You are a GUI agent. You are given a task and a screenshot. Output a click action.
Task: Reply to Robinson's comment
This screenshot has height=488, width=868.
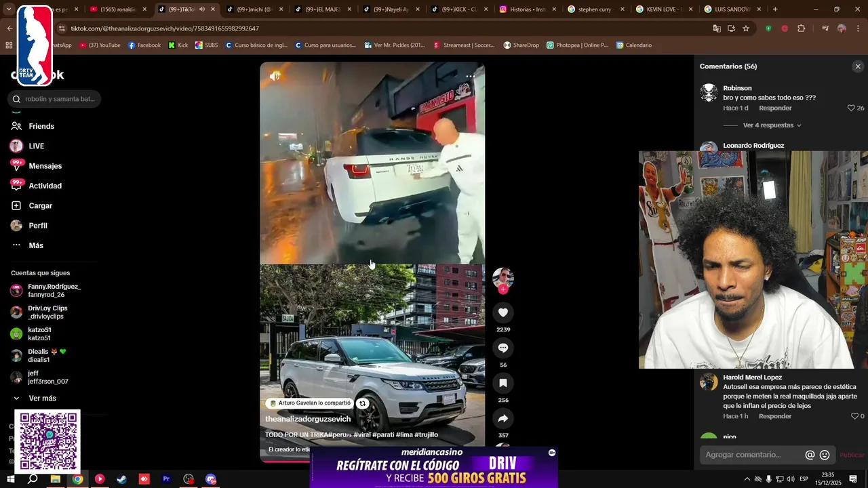point(775,108)
